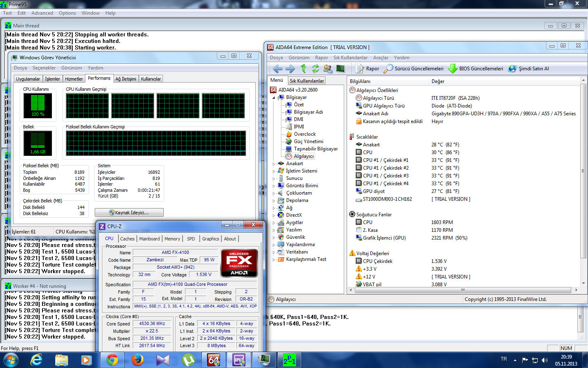The height and width of the screenshot is (368, 588).
Task: Click Şimdi Satın Al in AIDA64
Action: (x=528, y=69)
